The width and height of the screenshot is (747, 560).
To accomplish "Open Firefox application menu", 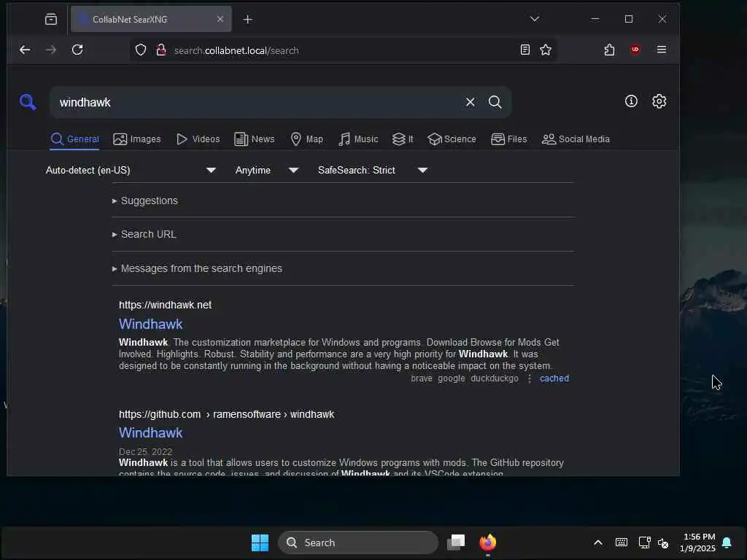I will tap(661, 50).
